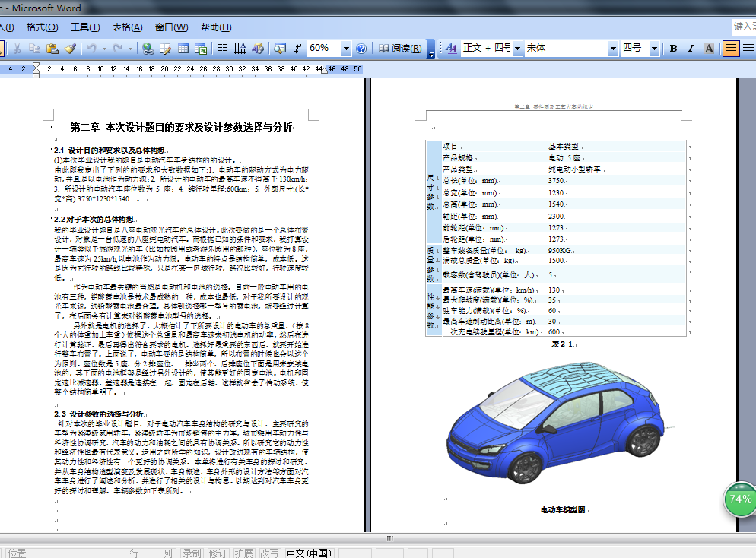Toggle 修订 track changes in status bar
Image resolution: width=756 pixels, height=558 pixels.
tap(218, 553)
